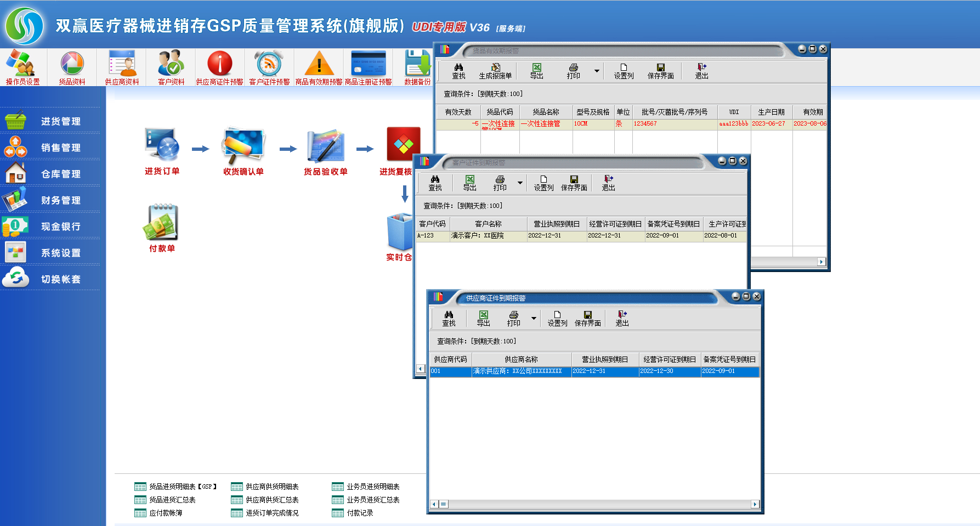Open 操作员设置 from the top toolbar
The height and width of the screenshot is (526, 980).
point(22,67)
